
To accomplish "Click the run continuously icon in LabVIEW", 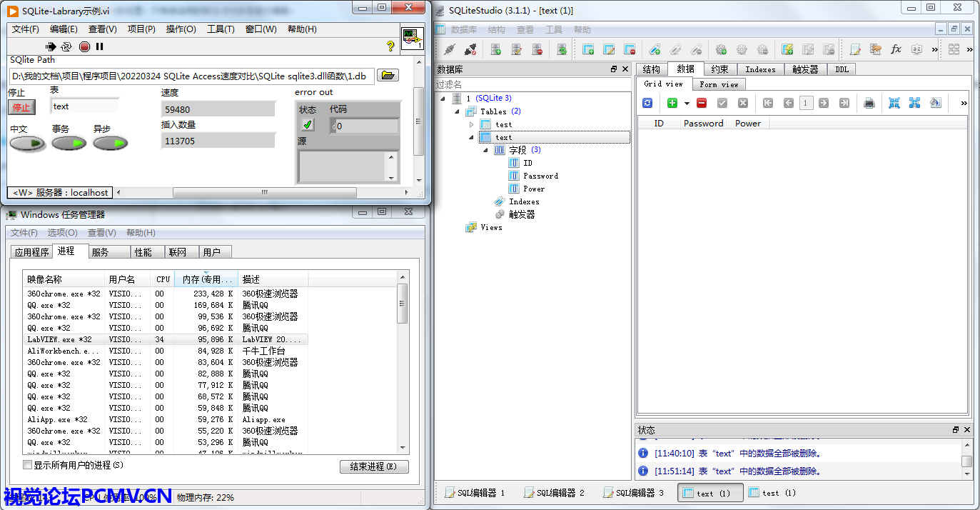I will click(x=66, y=46).
